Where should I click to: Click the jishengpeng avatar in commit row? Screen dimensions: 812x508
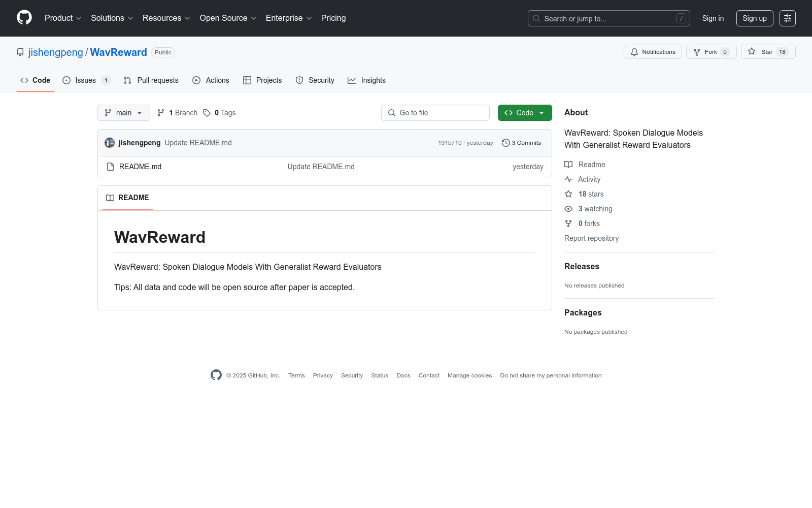pos(110,143)
